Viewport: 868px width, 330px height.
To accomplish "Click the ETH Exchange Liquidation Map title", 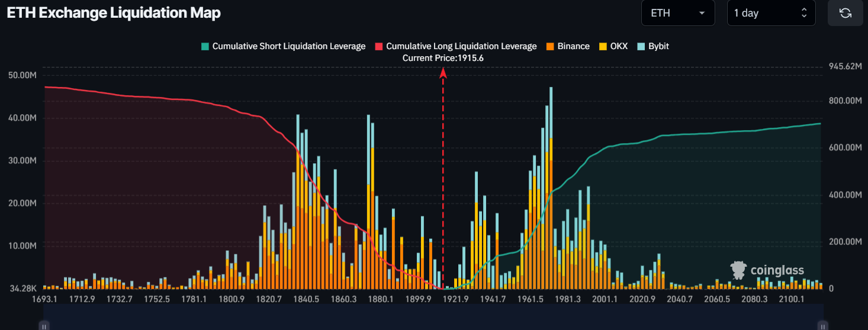I will [114, 14].
